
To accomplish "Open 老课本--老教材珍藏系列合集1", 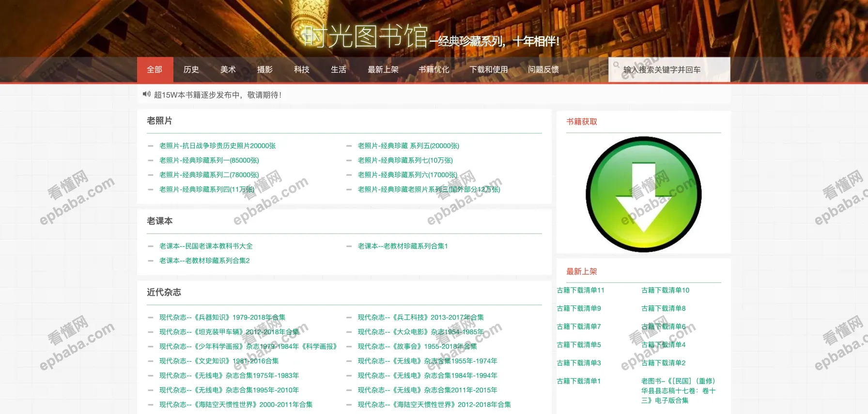I will point(403,246).
